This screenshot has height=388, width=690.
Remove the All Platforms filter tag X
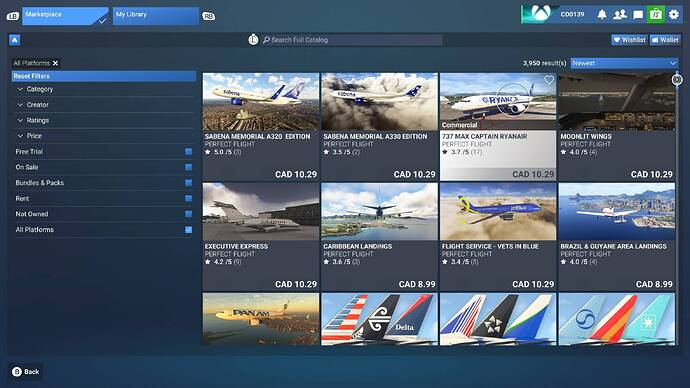(55, 63)
